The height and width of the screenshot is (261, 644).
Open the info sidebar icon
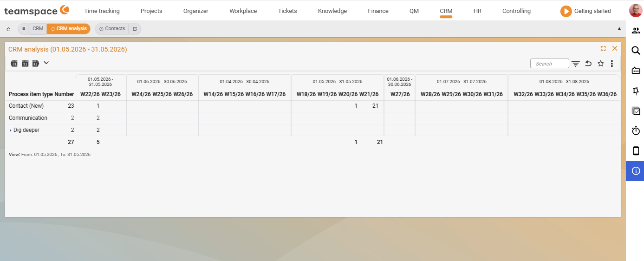click(x=636, y=171)
